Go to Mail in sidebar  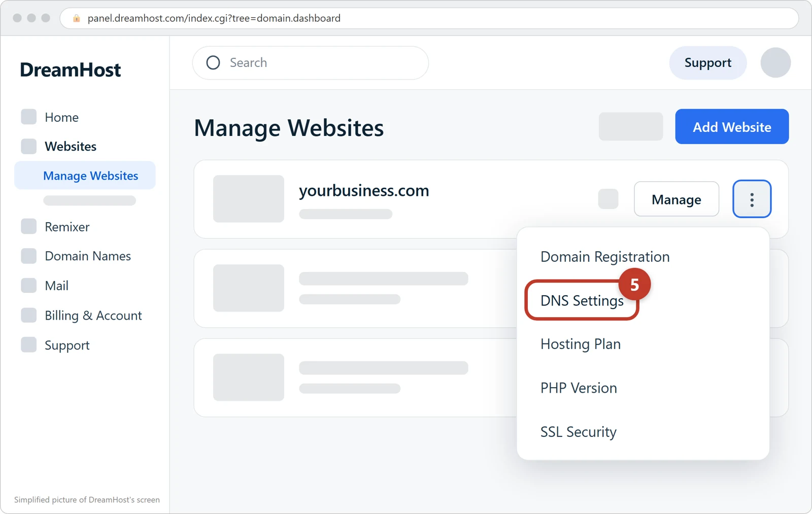click(56, 286)
